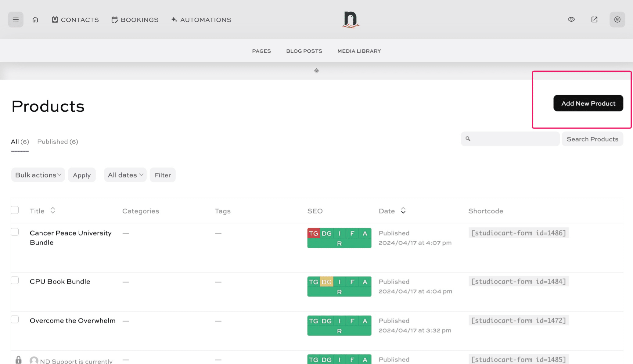The image size is (633, 364).
Task: Click the TG SEO badge for Cancer Peace University Bundle
Action: pos(313,233)
